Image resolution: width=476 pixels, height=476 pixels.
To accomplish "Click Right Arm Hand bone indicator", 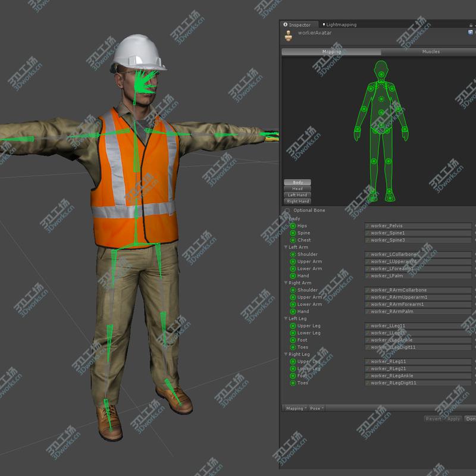I will pyautogui.click(x=293, y=311).
